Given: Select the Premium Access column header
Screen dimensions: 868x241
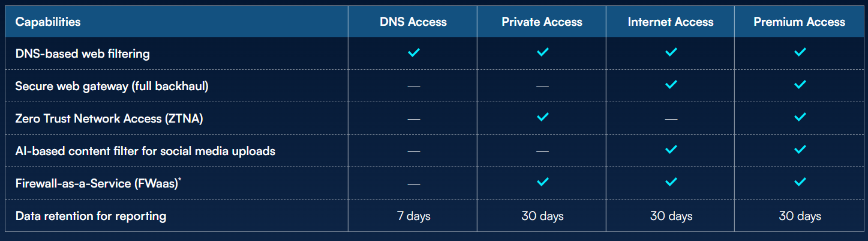Looking at the screenshot, I should tap(800, 22).
